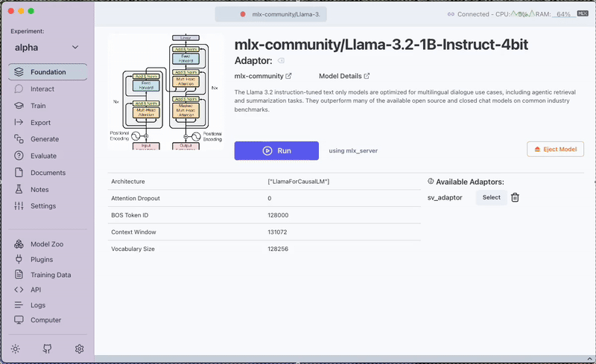Open the Training Data page
The height and width of the screenshot is (364, 596).
[x=50, y=275]
